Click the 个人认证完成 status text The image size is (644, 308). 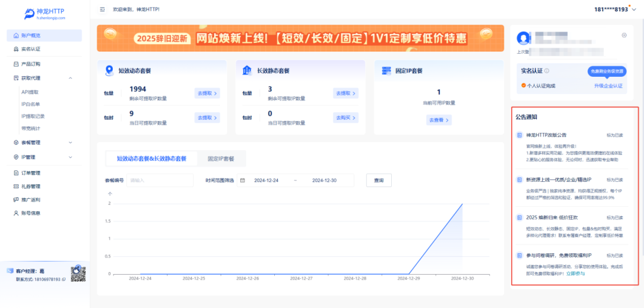tap(541, 86)
